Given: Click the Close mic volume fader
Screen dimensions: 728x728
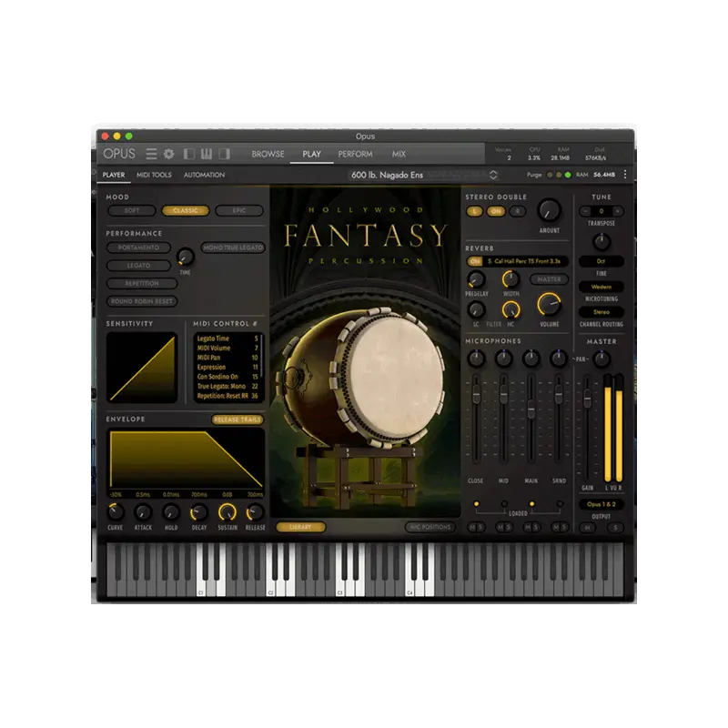Looking at the screenshot, I should (x=476, y=393).
